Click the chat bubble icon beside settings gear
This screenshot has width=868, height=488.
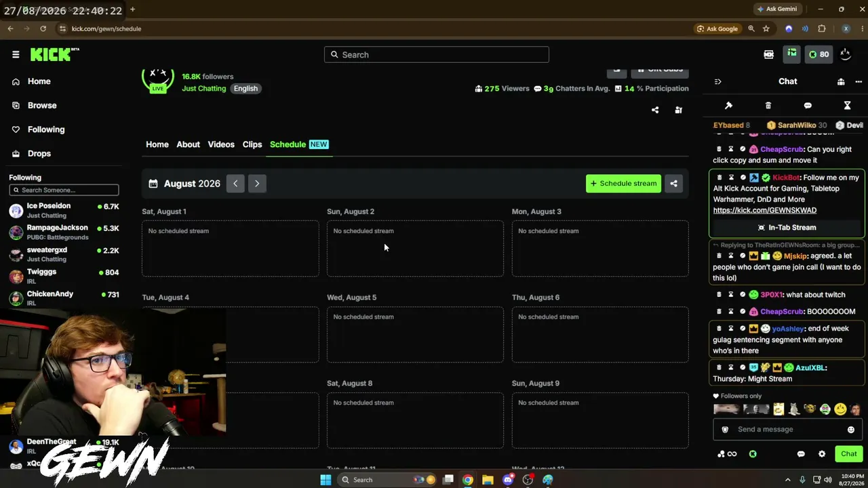[x=801, y=454]
